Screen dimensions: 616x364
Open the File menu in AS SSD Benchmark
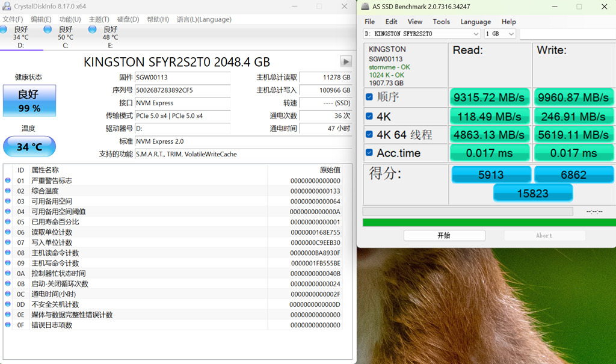(370, 22)
